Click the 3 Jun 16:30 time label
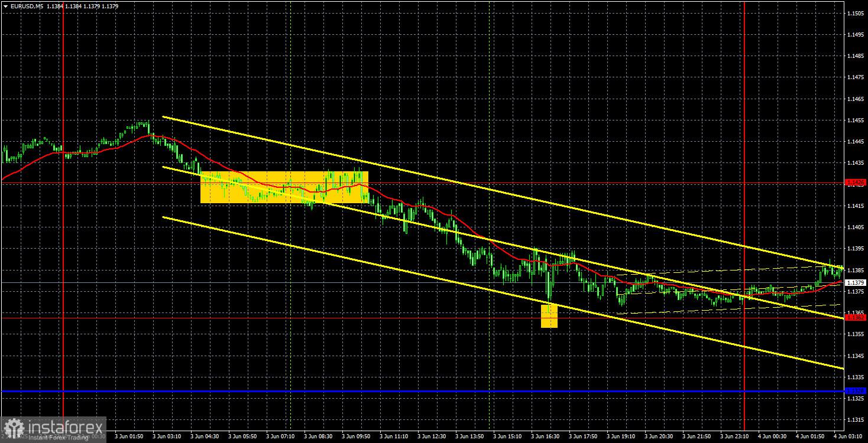The width and height of the screenshot is (868, 443). click(x=545, y=437)
